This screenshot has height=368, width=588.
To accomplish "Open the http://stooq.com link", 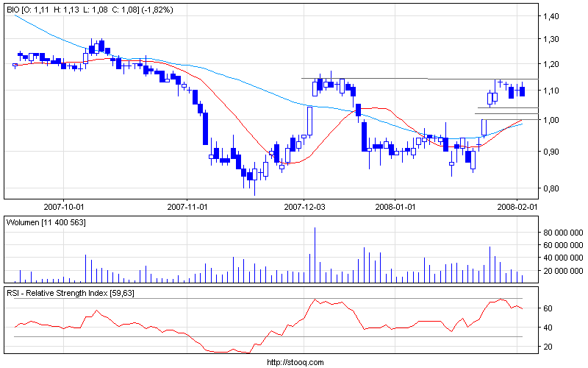I will click(295, 362).
